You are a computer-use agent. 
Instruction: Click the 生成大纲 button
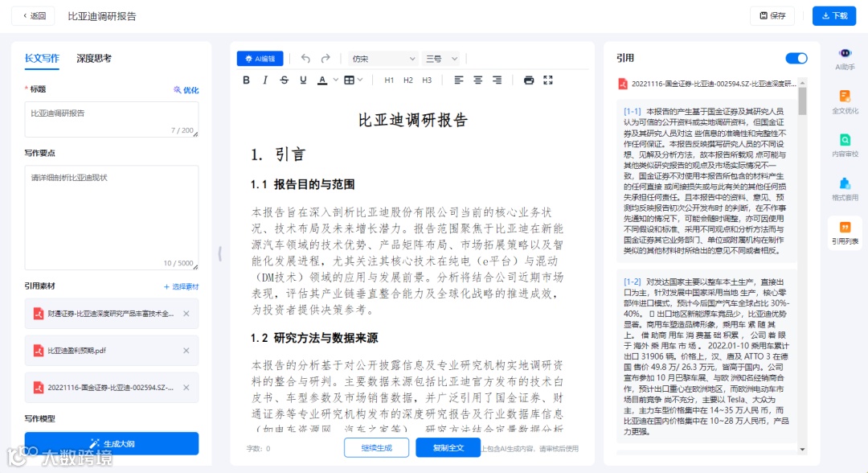pyautogui.click(x=111, y=444)
